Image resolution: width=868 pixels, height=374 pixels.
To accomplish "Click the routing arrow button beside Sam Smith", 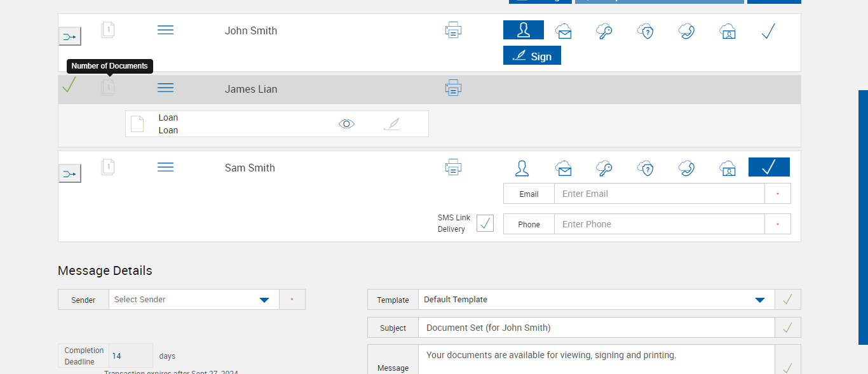I will pyautogui.click(x=70, y=173).
